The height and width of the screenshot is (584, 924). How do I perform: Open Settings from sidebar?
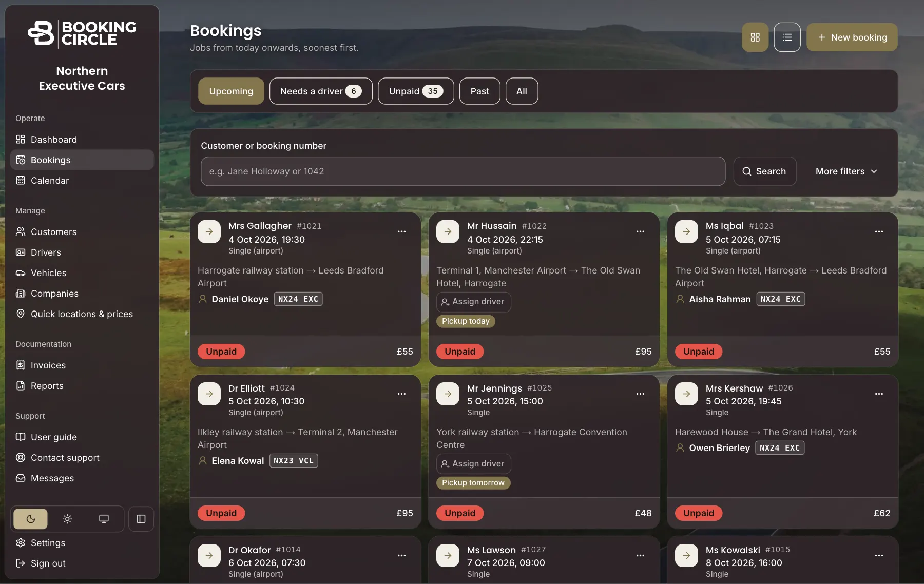(82, 543)
